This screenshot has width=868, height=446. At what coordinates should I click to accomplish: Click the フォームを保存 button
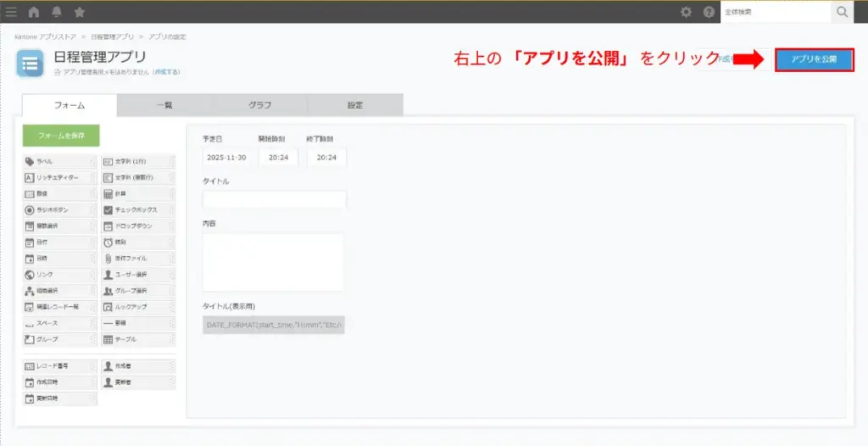click(x=61, y=135)
